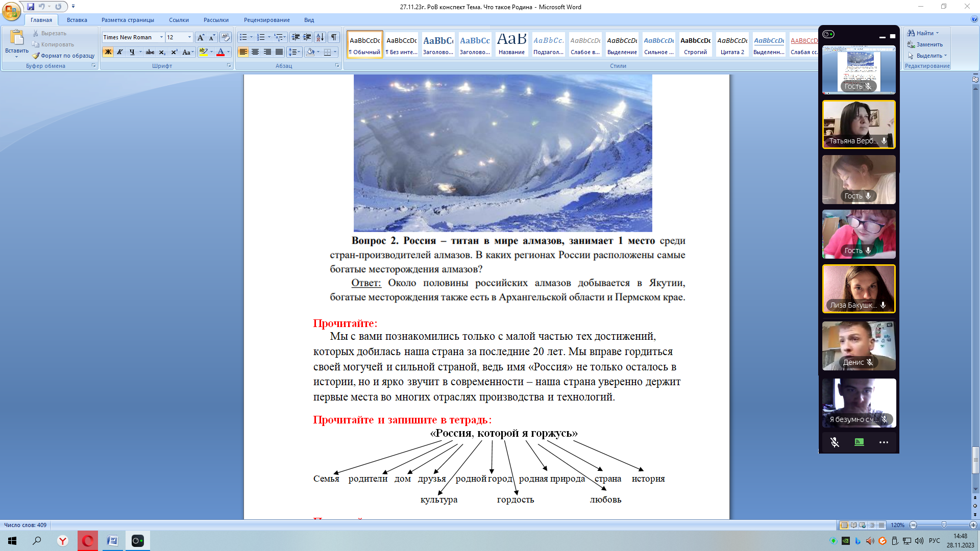Click the Office button
Screen dimensions: 980x551
pos(11,11)
